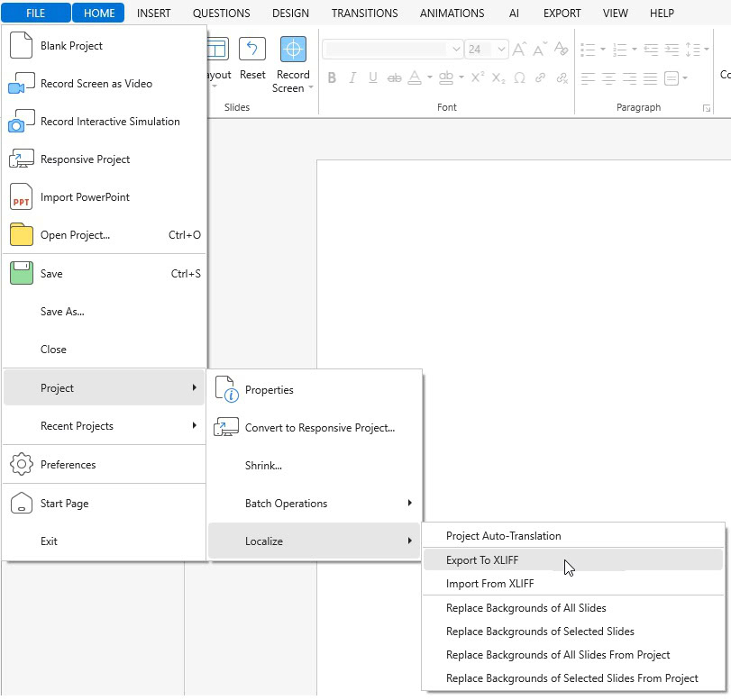731x700 pixels.
Task: Insert a special character with Omega icon
Action: coord(518,77)
